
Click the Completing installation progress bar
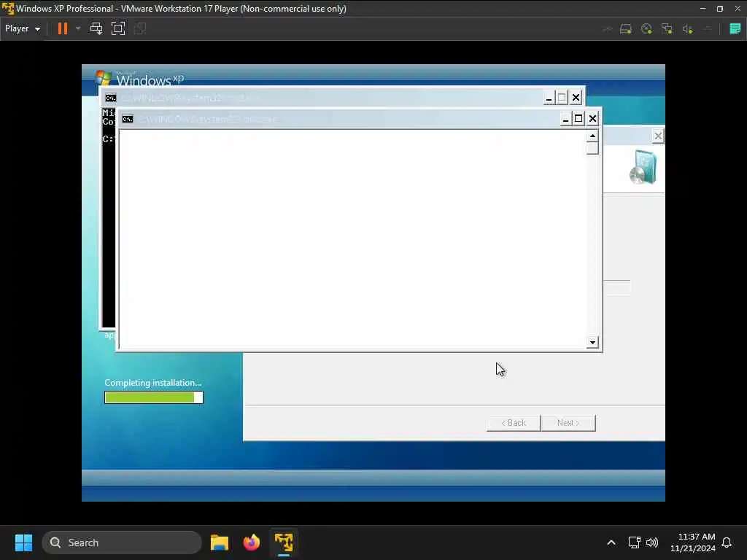154,397
